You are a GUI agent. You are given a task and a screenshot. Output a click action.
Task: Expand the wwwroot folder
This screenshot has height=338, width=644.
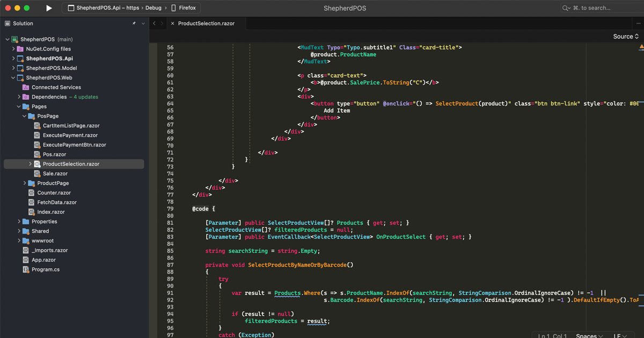pyautogui.click(x=19, y=241)
